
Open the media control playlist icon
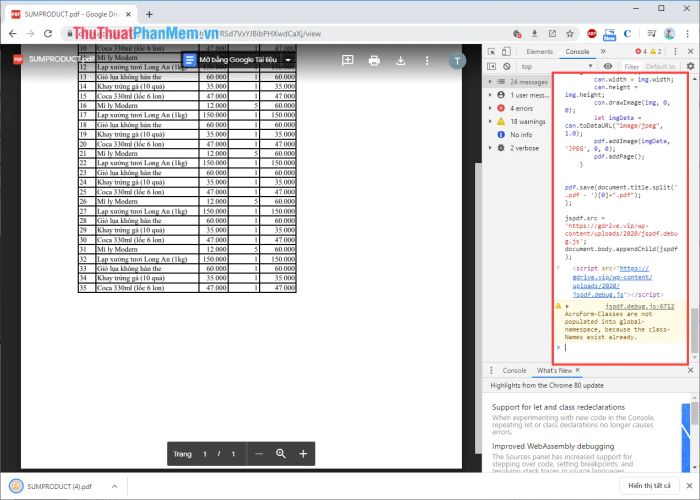point(651,33)
